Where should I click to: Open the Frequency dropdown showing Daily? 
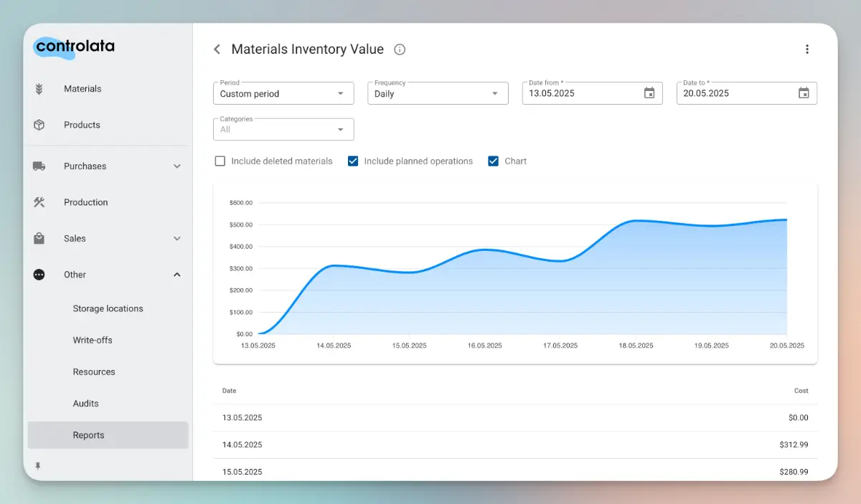pos(438,94)
